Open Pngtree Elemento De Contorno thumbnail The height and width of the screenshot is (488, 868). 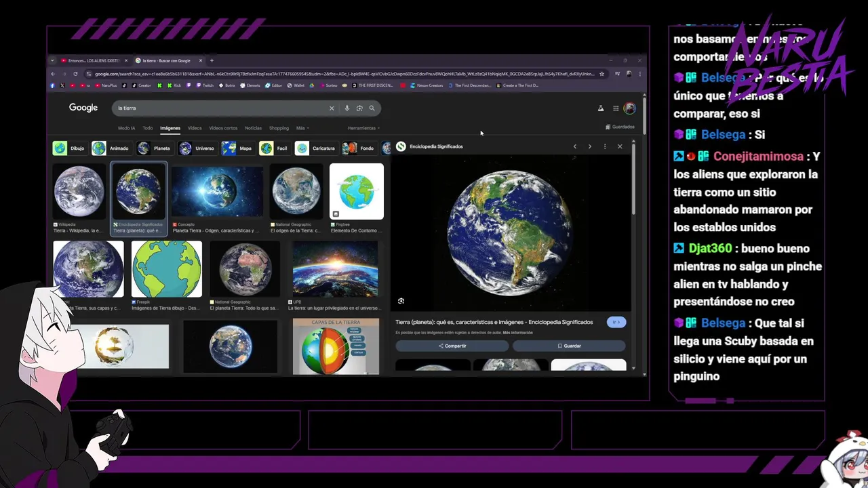[357, 192]
